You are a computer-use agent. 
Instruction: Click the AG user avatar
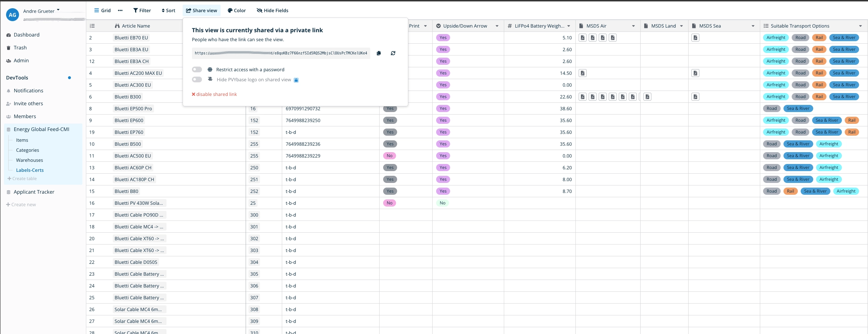click(13, 15)
